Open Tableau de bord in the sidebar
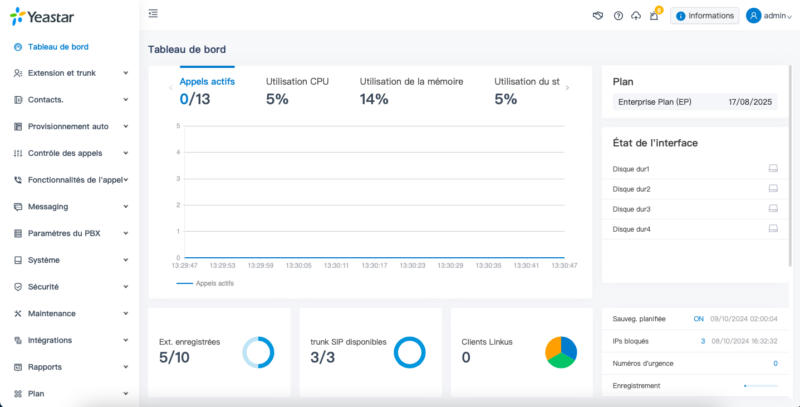 61,47
